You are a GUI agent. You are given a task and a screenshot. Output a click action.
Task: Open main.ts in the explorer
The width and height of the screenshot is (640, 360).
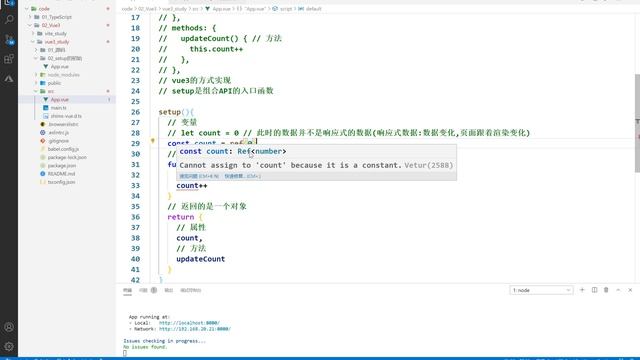pyautogui.click(x=59, y=108)
